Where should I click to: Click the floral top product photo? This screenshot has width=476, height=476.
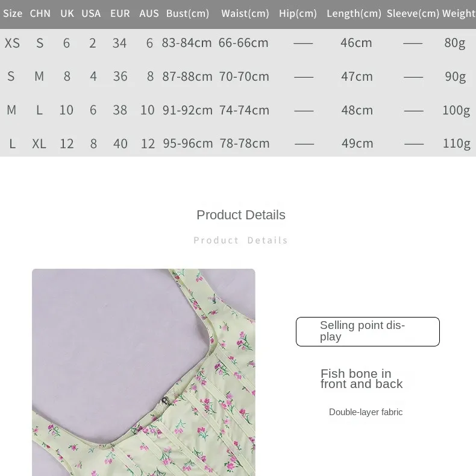143,372
